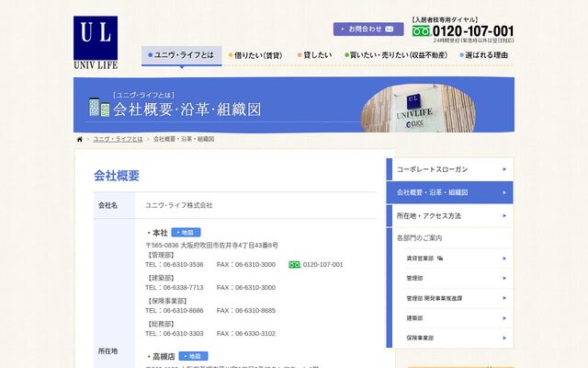Click the 管理部 TEL：06-6310-3536

pyautogui.click(x=175, y=265)
